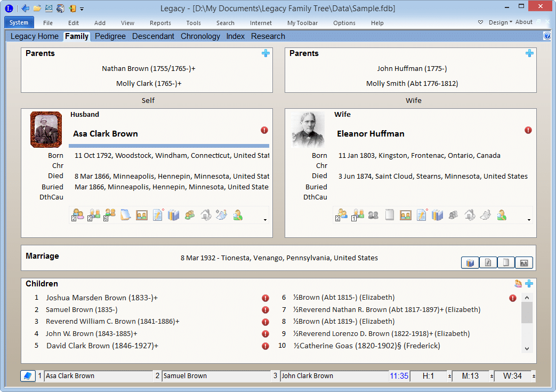Open the Internet menu

tap(261, 23)
